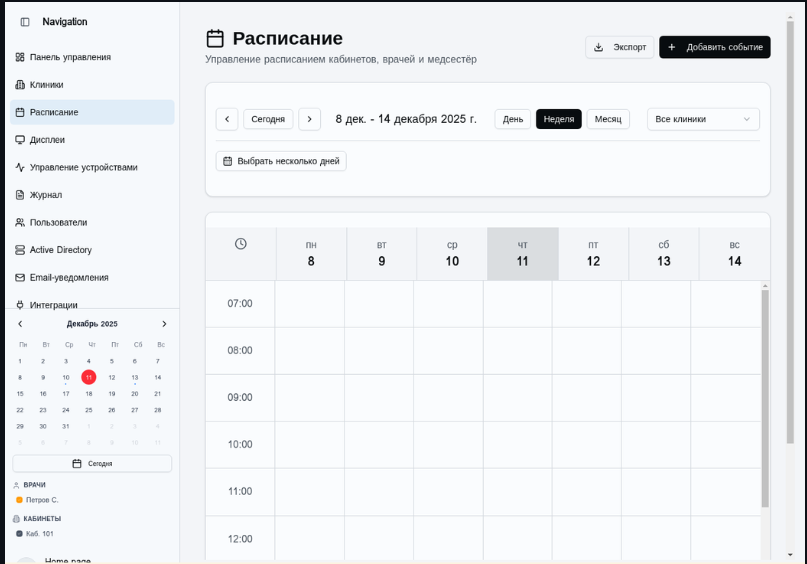Toggle Петров С. doctor filter

pos(37,500)
